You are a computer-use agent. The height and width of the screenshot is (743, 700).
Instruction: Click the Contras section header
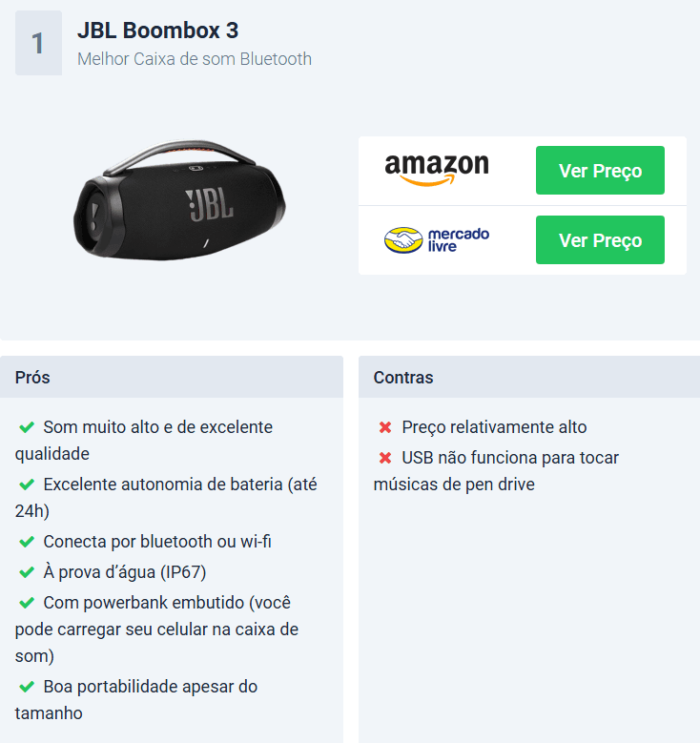(529, 377)
